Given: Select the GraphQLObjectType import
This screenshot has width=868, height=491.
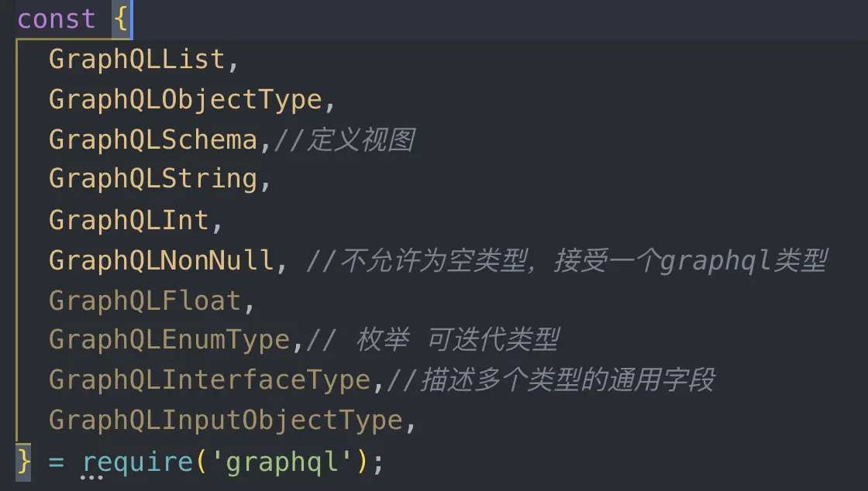Looking at the screenshot, I should point(184,99).
